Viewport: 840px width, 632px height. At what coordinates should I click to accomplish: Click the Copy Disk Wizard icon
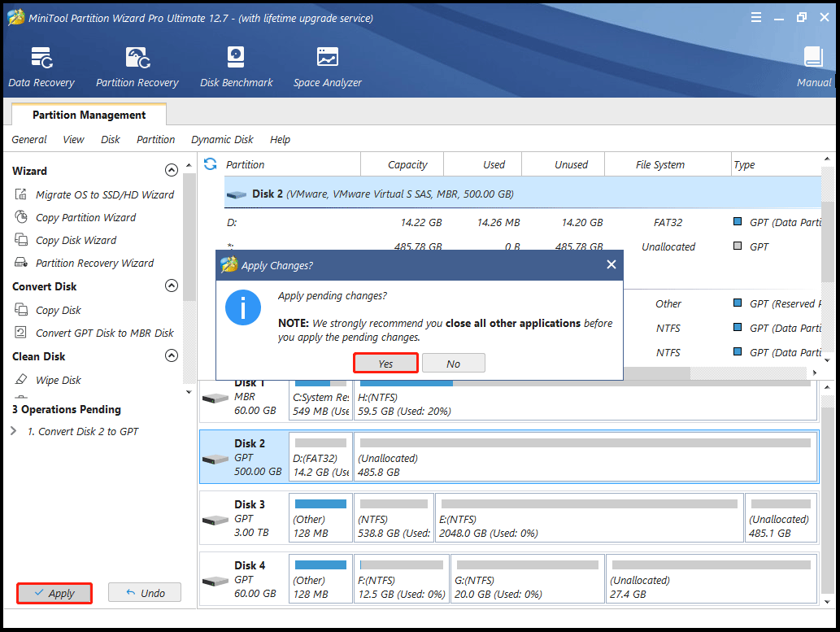click(x=21, y=240)
